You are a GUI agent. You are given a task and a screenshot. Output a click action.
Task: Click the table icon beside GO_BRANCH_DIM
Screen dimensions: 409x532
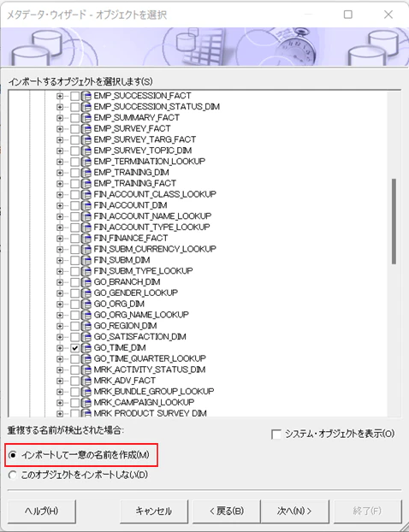tap(86, 282)
